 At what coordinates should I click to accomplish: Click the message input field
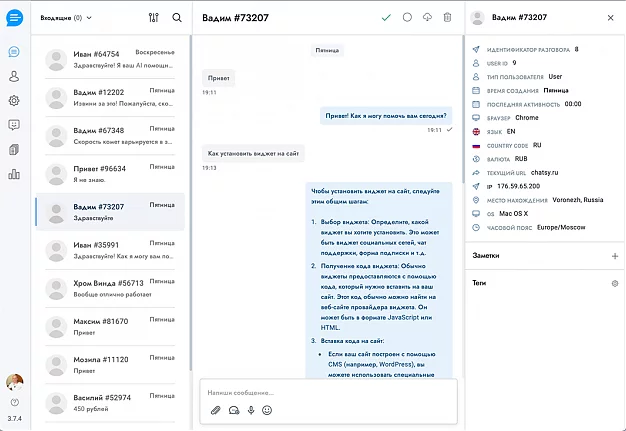[x=327, y=392]
